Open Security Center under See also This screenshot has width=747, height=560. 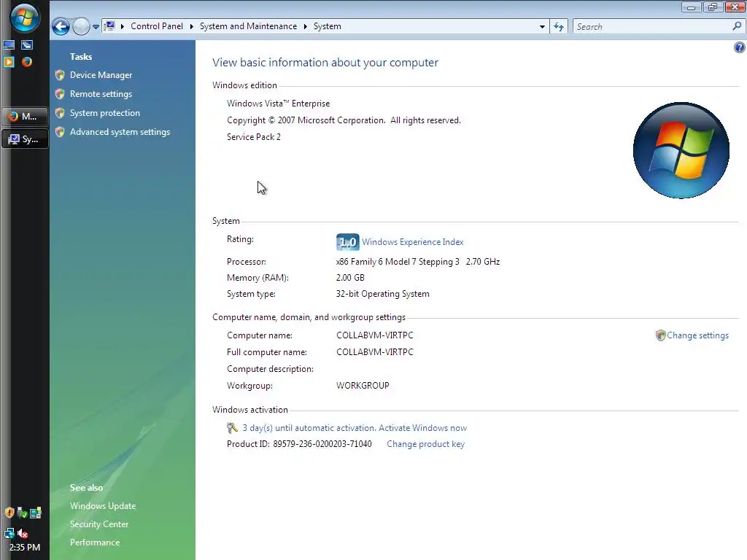[x=99, y=524]
